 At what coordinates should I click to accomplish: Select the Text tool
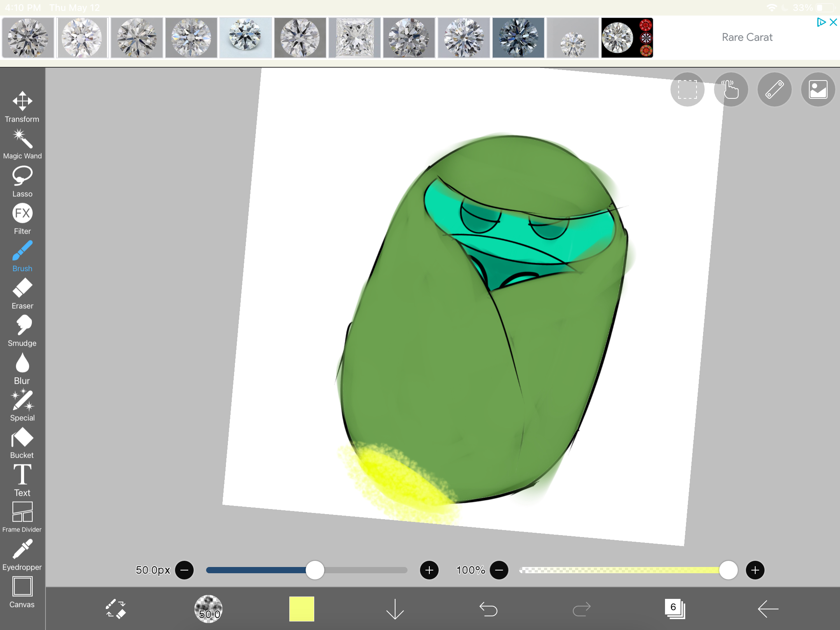tap(22, 480)
